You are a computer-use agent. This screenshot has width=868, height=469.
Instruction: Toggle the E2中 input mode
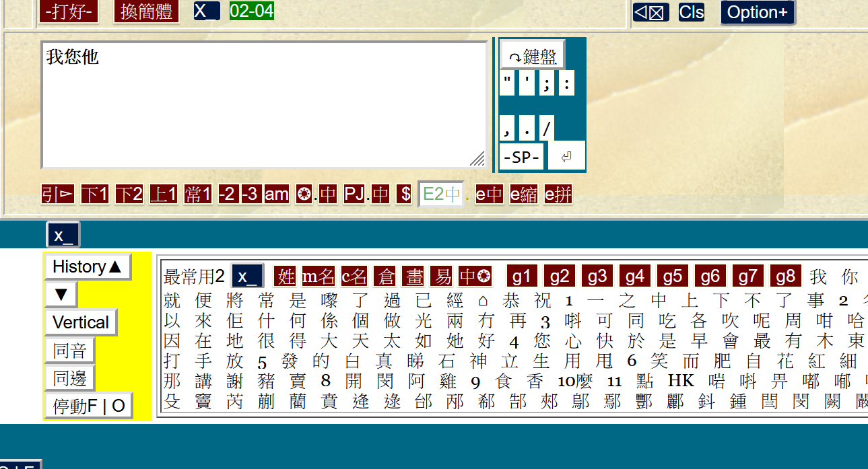click(441, 194)
